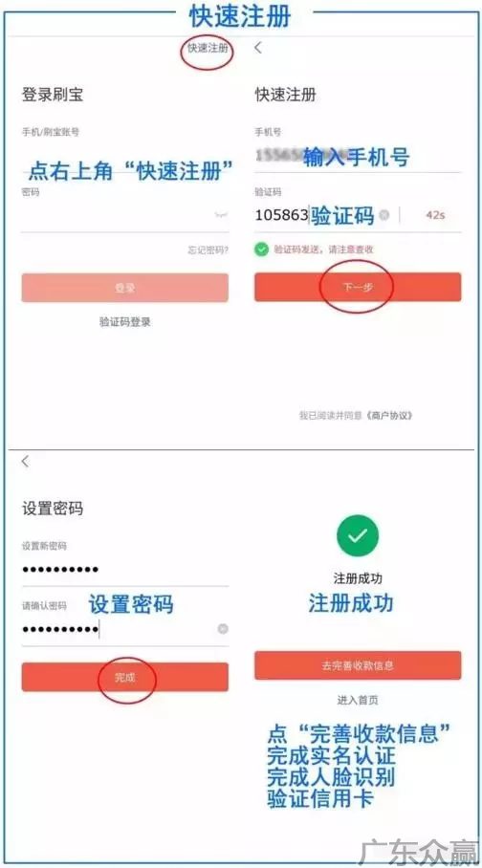
Task: Go back using the arrow on password screen
Action: tap(25, 462)
